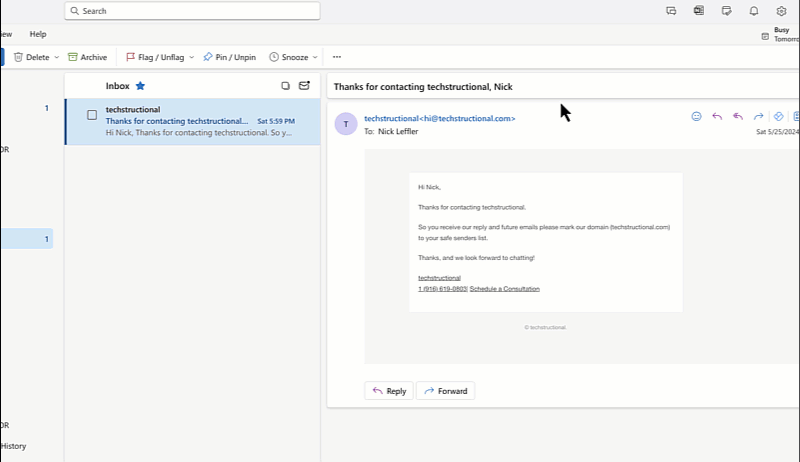800x462 pixels.
Task: Click the History item in the sidebar
Action: pyautogui.click(x=13, y=446)
